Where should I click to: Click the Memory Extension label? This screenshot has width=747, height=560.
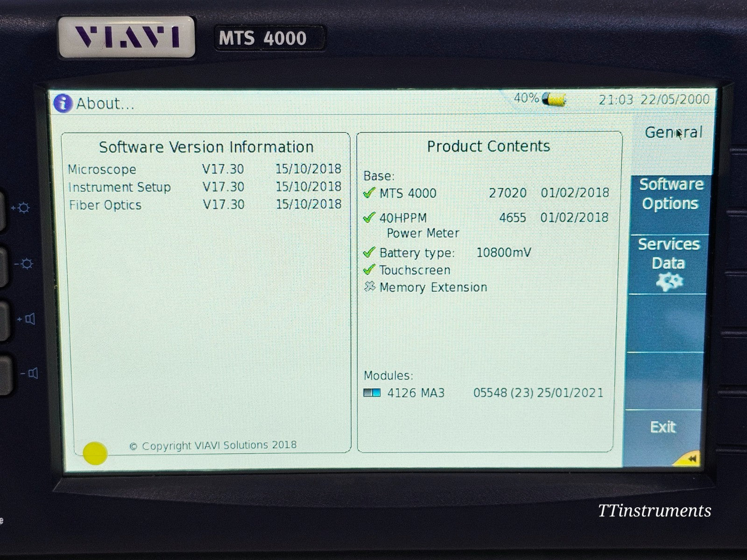coord(433,287)
